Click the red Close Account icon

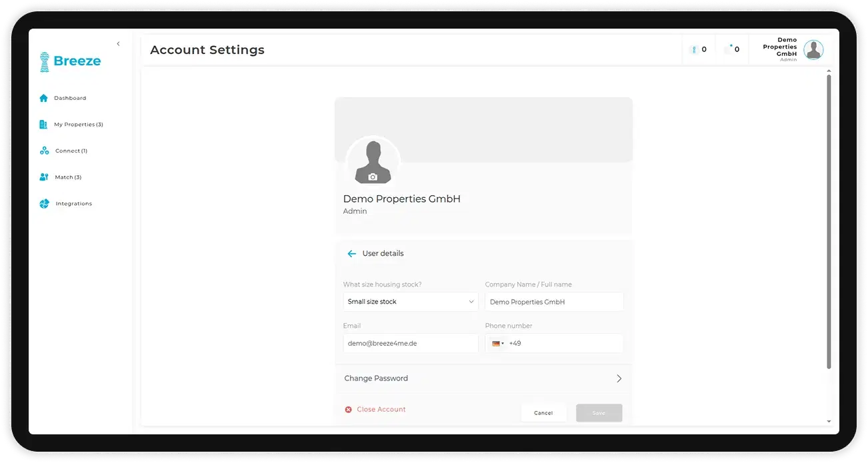pyautogui.click(x=348, y=410)
